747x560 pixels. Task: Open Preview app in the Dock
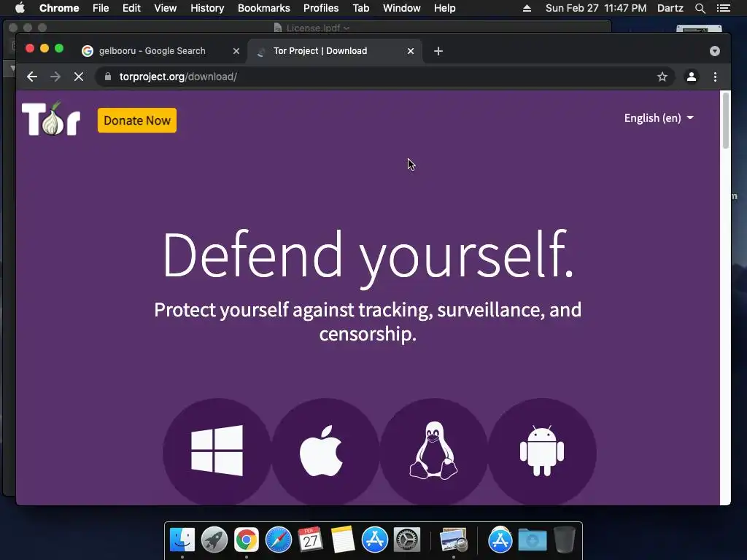(454, 540)
